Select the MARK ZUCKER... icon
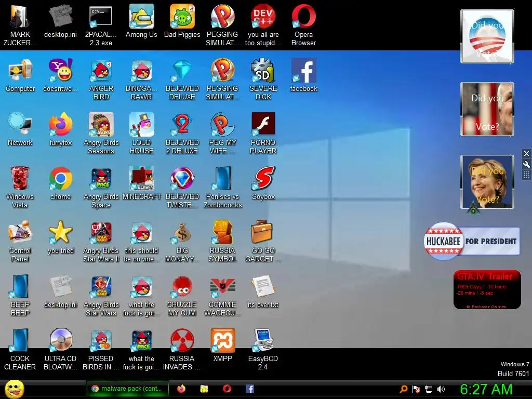This screenshot has height=399, width=532. pyautogui.click(x=20, y=25)
